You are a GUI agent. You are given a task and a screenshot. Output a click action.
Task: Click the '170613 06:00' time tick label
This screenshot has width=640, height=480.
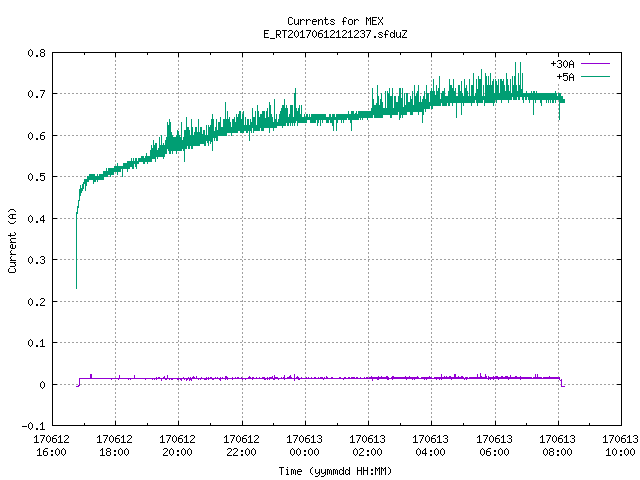(x=494, y=445)
